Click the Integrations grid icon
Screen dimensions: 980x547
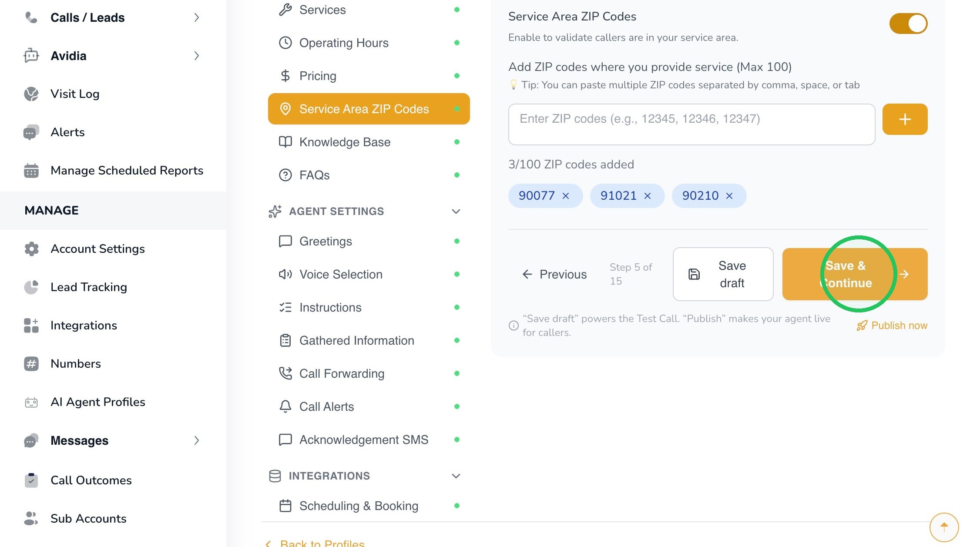[x=31, y=326]
